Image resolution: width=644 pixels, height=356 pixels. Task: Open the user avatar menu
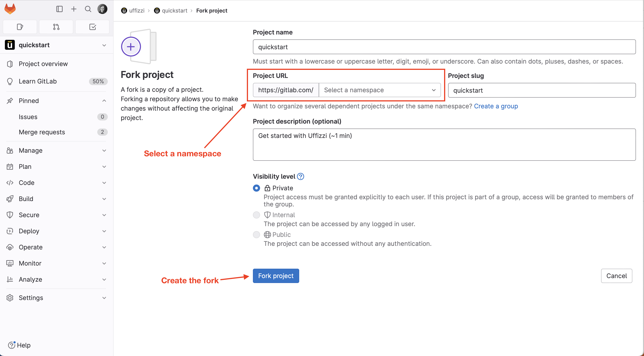coord(102,9)
